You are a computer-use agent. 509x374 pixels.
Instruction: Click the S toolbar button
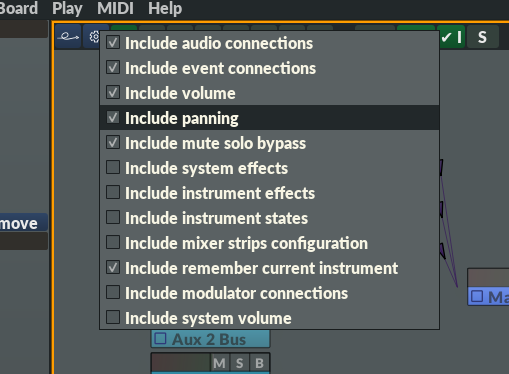(x=482, y=37)
